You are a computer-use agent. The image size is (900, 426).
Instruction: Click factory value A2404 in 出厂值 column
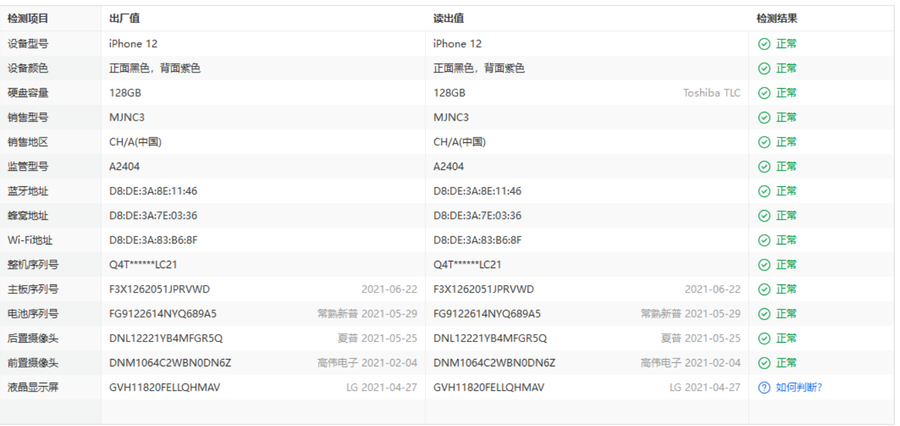pyautogui.click(x=125, y=166)
